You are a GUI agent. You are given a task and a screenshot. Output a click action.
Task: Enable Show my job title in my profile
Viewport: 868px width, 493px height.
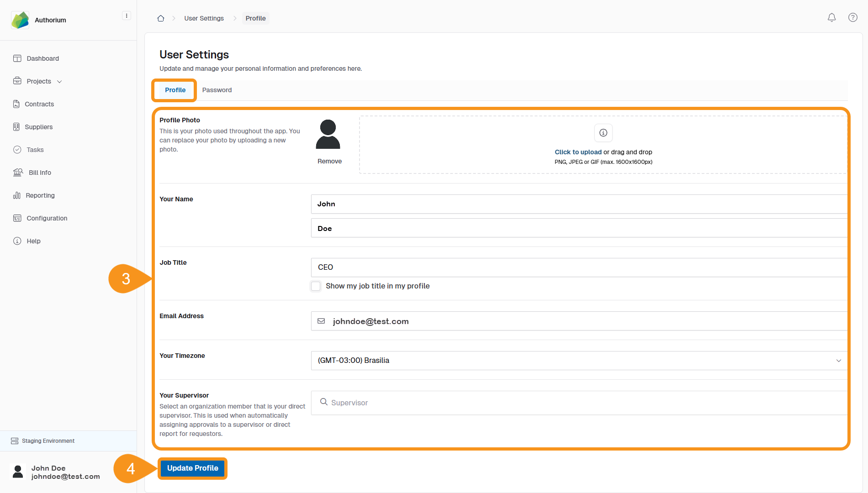(316, 286)
